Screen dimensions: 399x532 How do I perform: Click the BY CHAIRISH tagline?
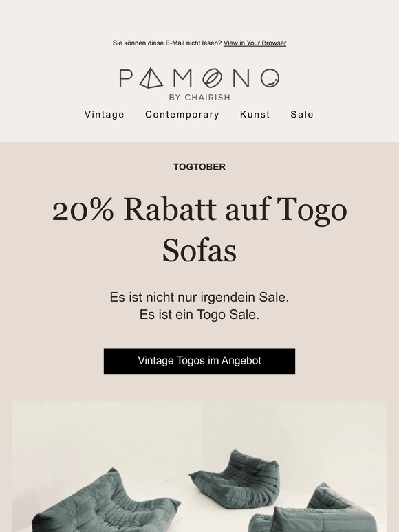(199, 98)
